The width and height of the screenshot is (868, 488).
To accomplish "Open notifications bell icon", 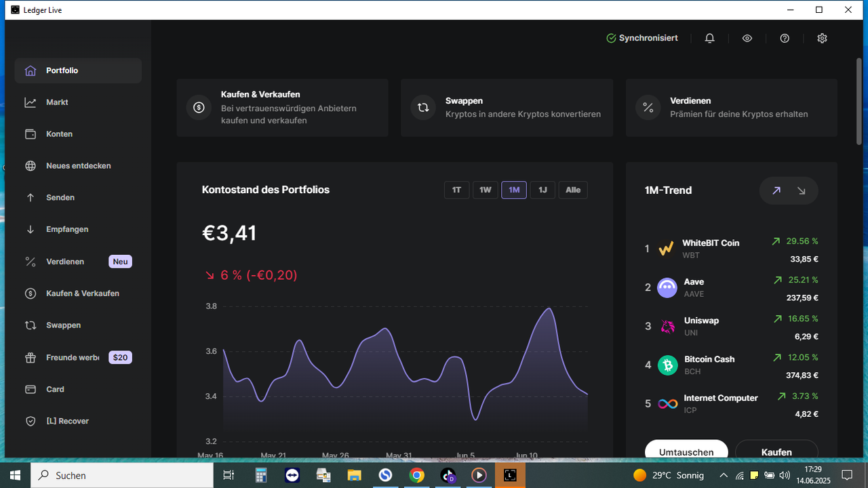I will 709,39.
